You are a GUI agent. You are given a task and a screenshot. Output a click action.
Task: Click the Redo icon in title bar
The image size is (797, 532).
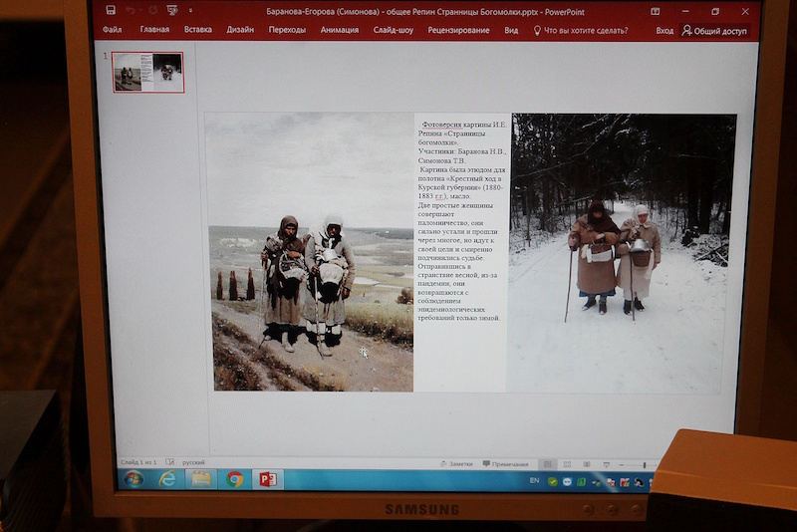[x=152, y=10]
